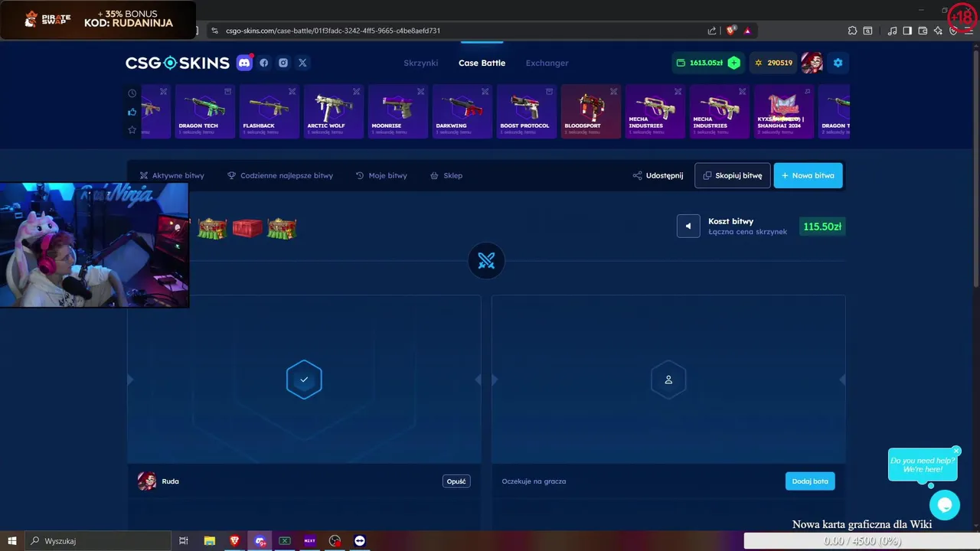
Task: Show best drops via thumbs-up icon
Action: click(x=132, y=112)
